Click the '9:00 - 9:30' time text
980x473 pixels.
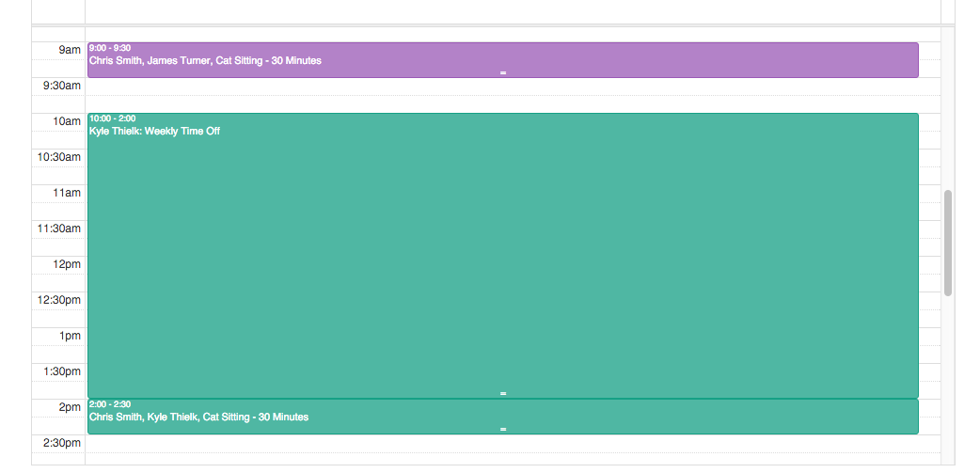[110, 48]
